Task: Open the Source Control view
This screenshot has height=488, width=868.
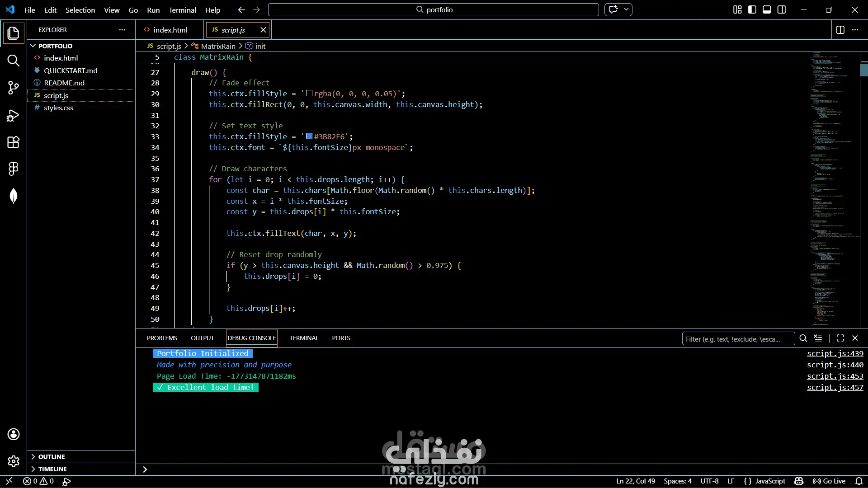Action: [x=13, y=88]
